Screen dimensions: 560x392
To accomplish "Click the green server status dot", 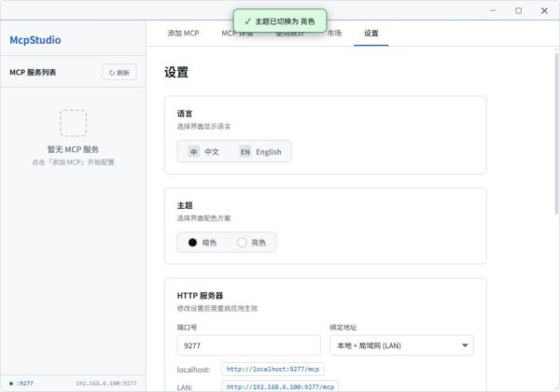I will [11, 384].
